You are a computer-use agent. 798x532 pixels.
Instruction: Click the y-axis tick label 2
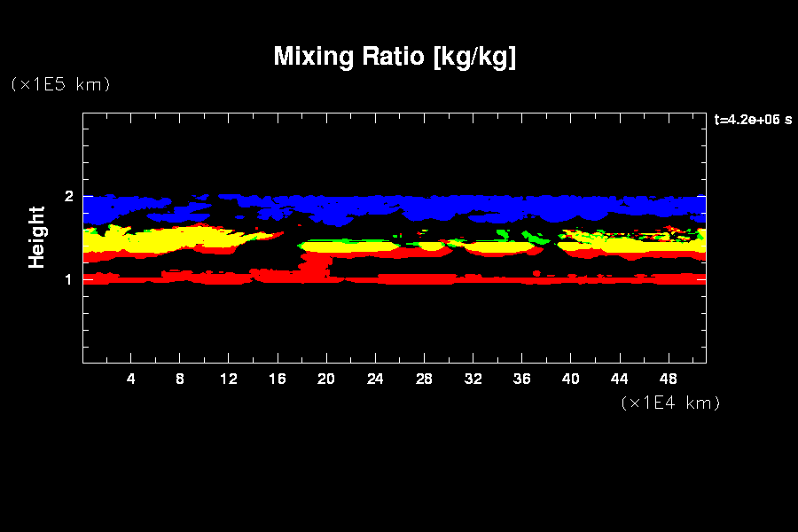[68, 196]
